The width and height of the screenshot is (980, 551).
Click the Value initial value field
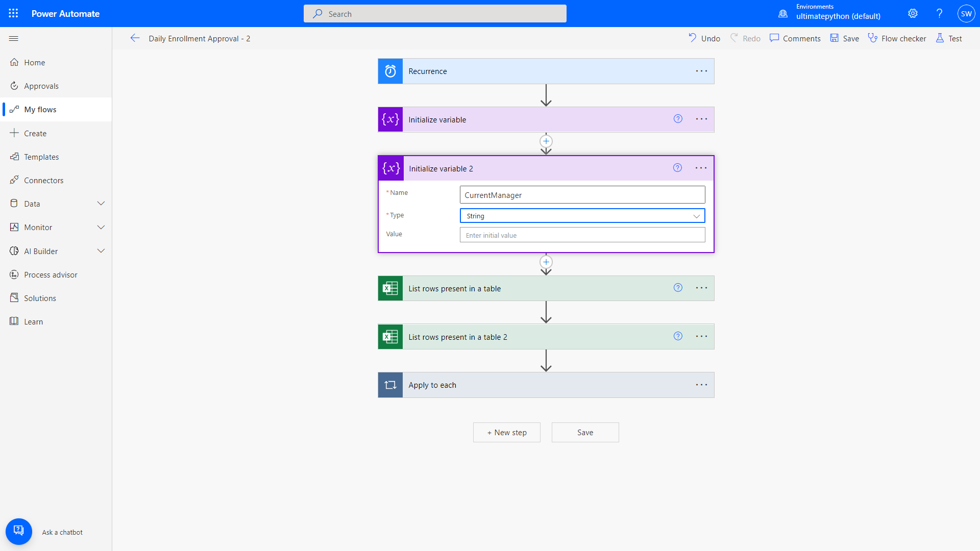(582, 235)
